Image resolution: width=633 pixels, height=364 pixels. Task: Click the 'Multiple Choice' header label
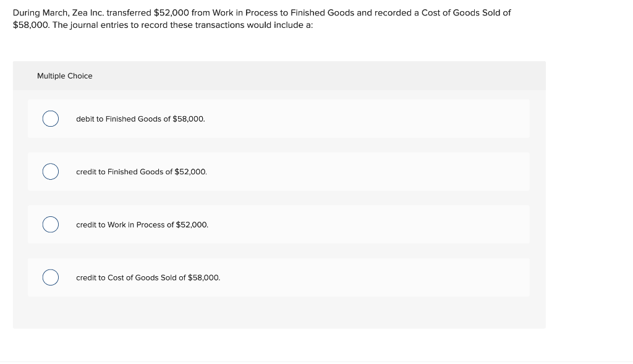pos(64,75)
